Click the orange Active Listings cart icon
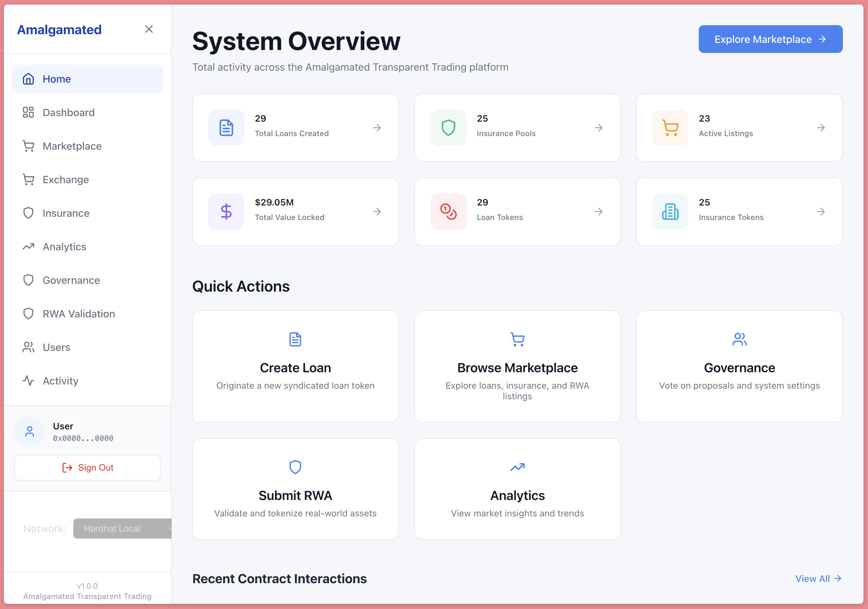The image size is (868, 609). pos(670,128)
